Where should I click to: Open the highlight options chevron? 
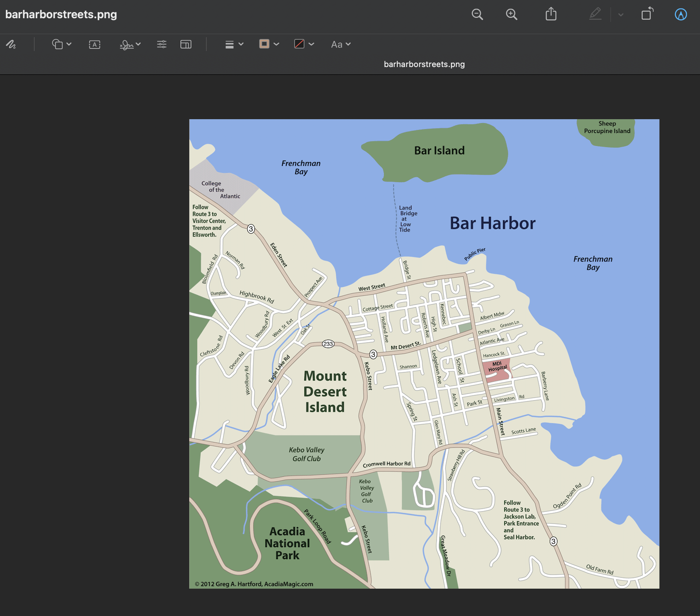[621, 15]
